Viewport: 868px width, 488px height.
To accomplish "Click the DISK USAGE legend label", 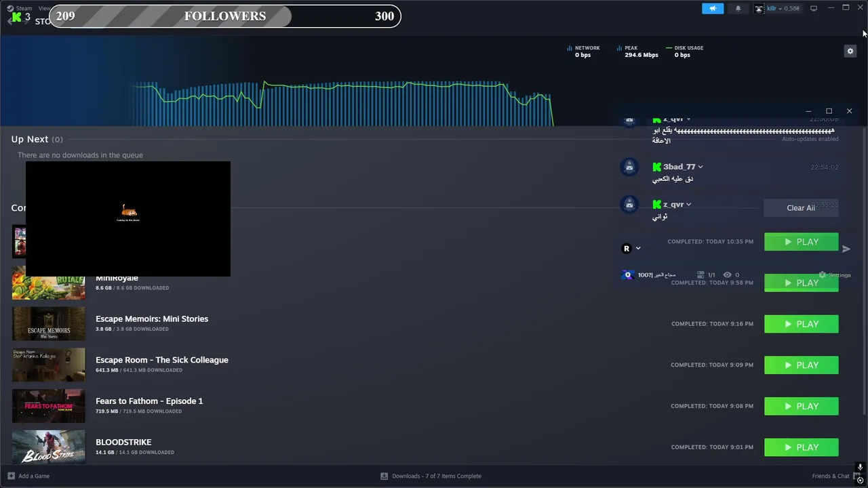I will (x=689, y=48).
